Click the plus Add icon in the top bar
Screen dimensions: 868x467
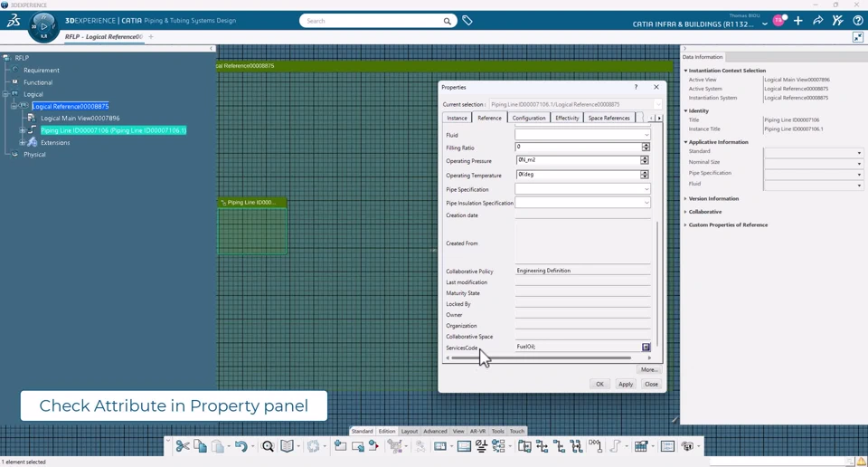click(797, 21)
